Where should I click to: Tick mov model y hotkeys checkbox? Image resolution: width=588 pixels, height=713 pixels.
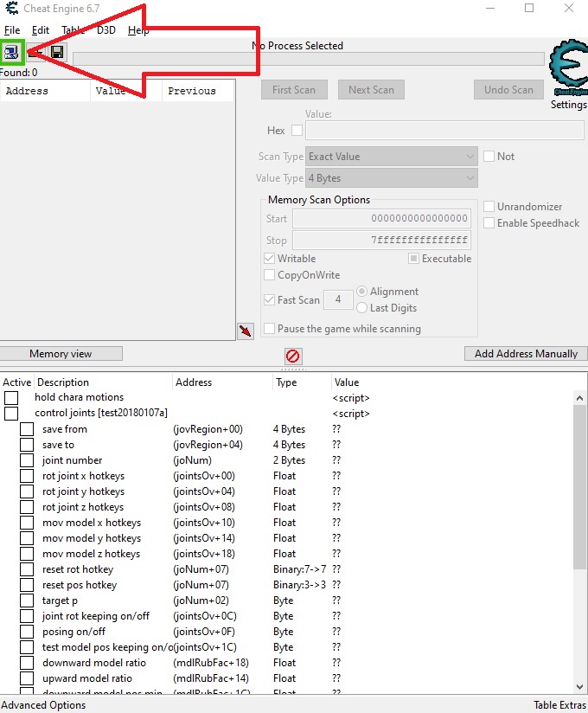click(x=27, y=538)
